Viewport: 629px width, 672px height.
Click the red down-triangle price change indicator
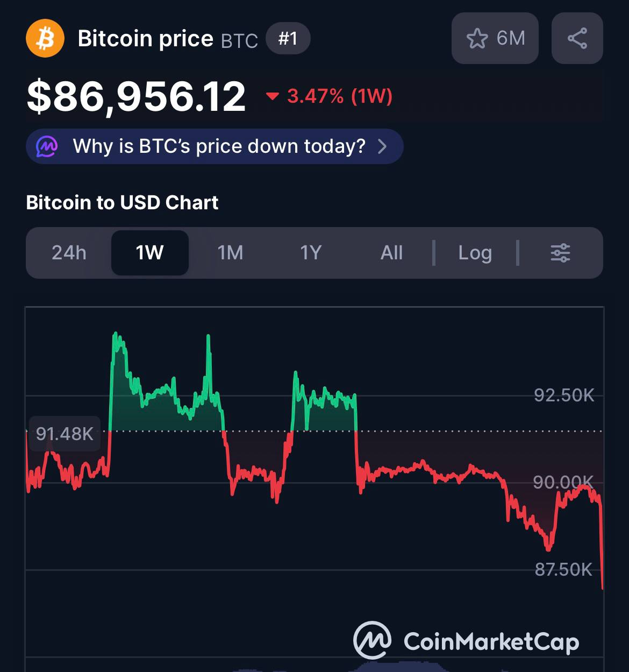click(273, 97)
